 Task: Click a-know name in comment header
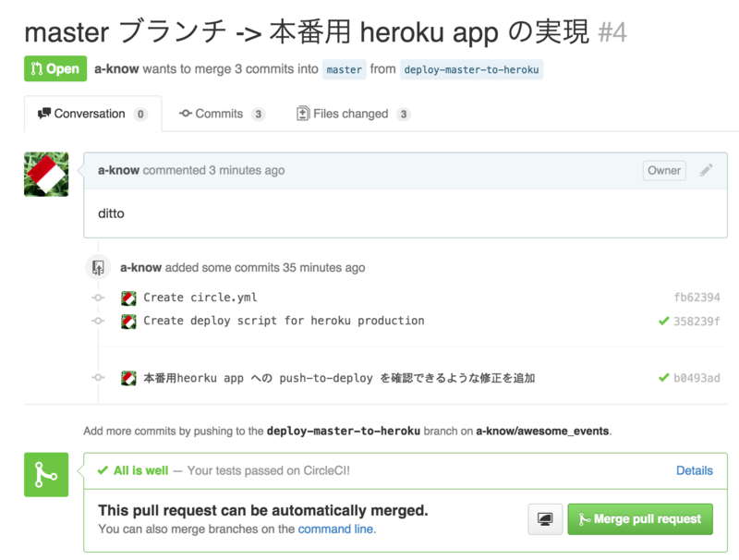coord(118,170)
